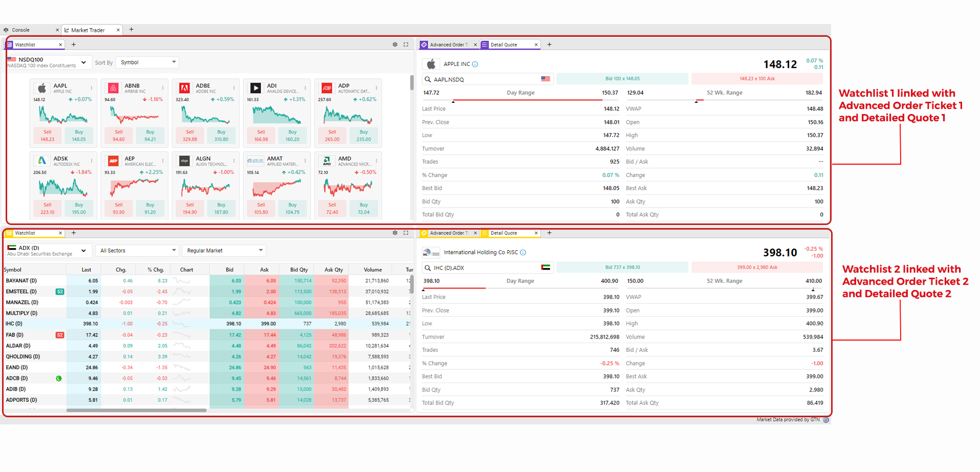
Task: Click Apple Day Range bar 147.72–150.37
Action: pos(520,100)
